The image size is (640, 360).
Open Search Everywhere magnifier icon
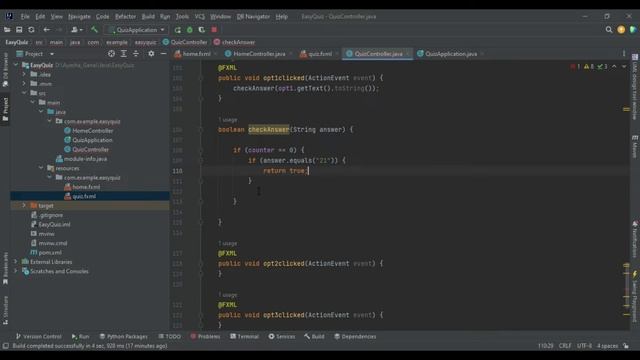pos(609,30)
